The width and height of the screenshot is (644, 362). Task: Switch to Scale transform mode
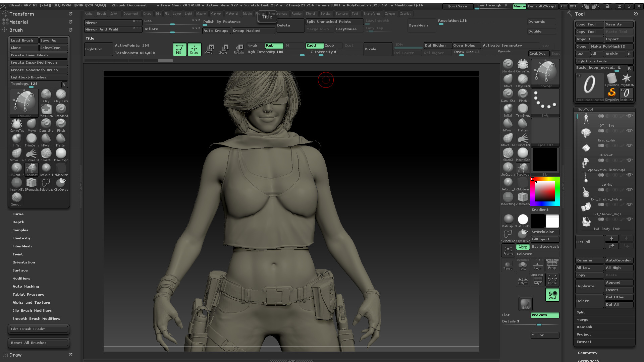pos(223,49)
